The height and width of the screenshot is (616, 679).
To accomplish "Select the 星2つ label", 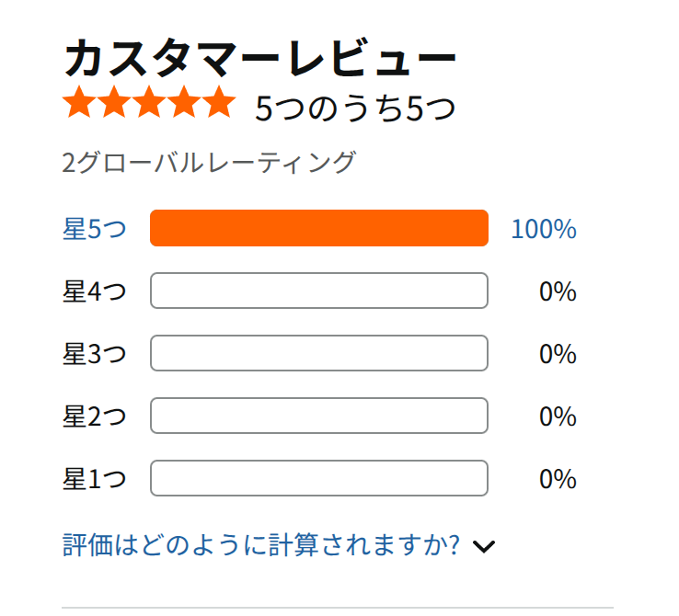I will pos(95,416).
